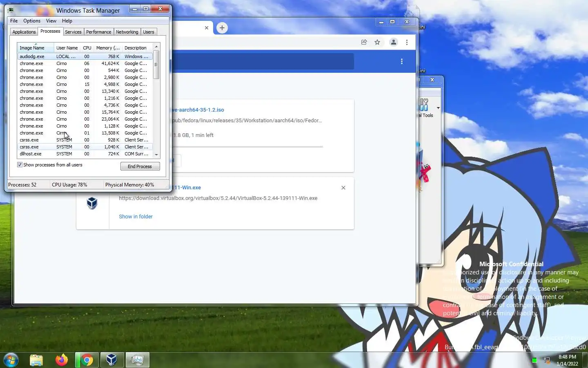Launch Firefox from the taskbar
This screenshot has height=368, width=588.
coord(62,360)
